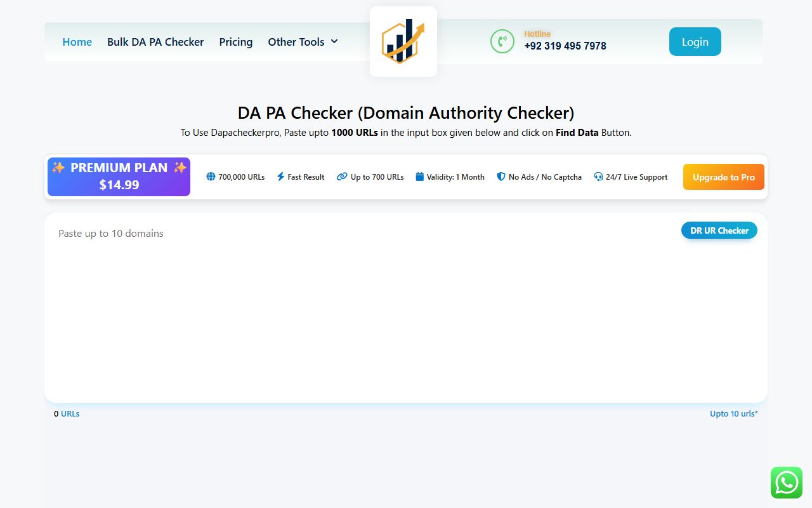Click the 'Validity: 1 Month' text

point(455,177)
